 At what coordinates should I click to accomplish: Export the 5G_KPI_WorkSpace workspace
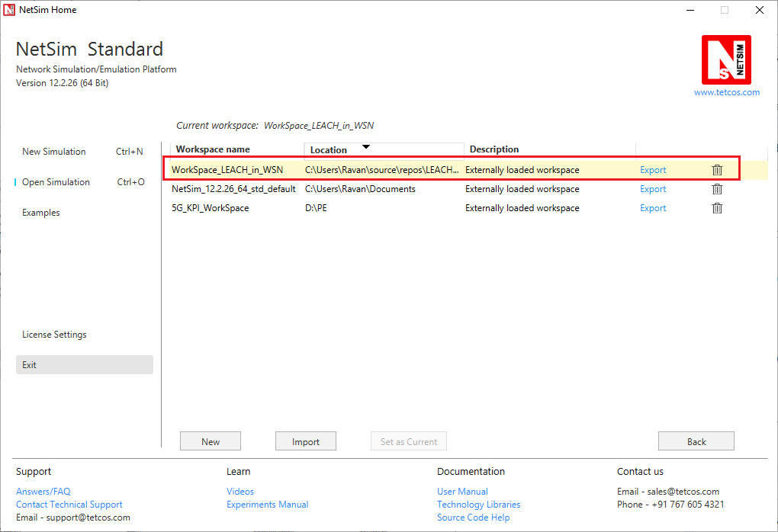point(652,208)
